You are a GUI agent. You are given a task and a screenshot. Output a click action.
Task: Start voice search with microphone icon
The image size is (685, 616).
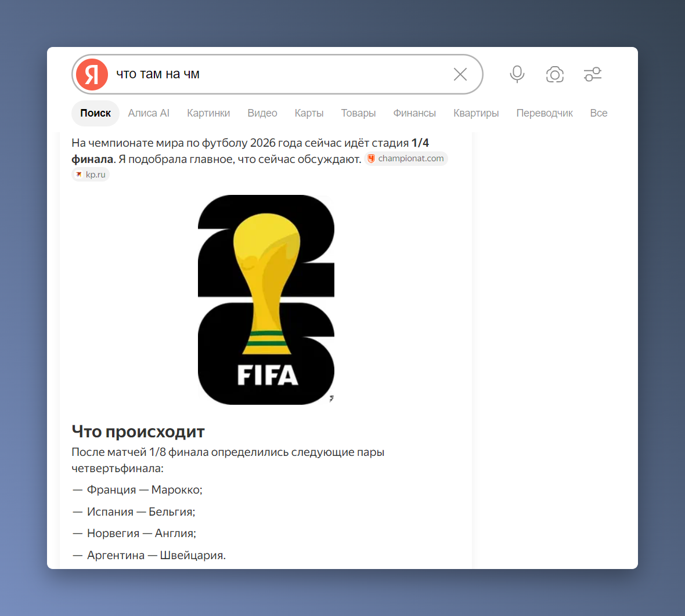coord(517,74)
